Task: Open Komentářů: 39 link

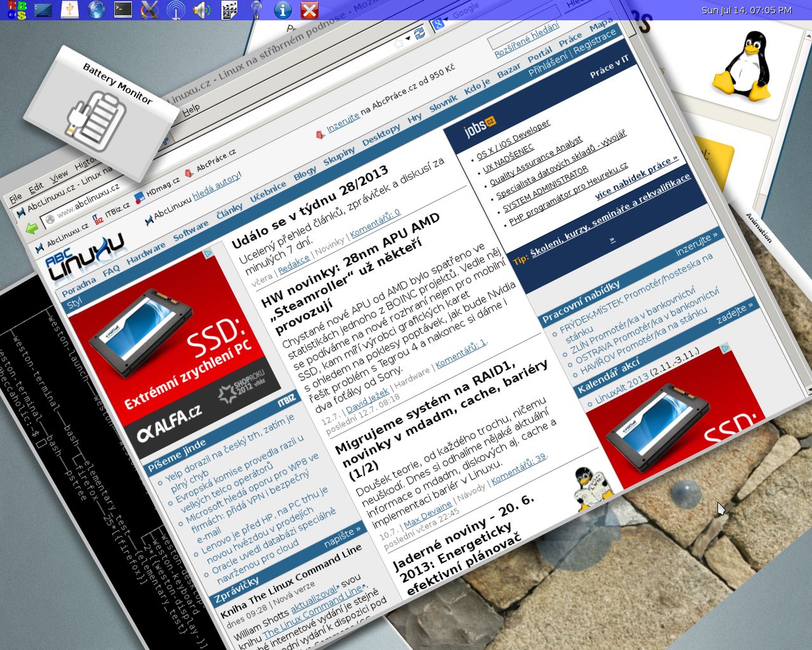Action: click(518, 468)
